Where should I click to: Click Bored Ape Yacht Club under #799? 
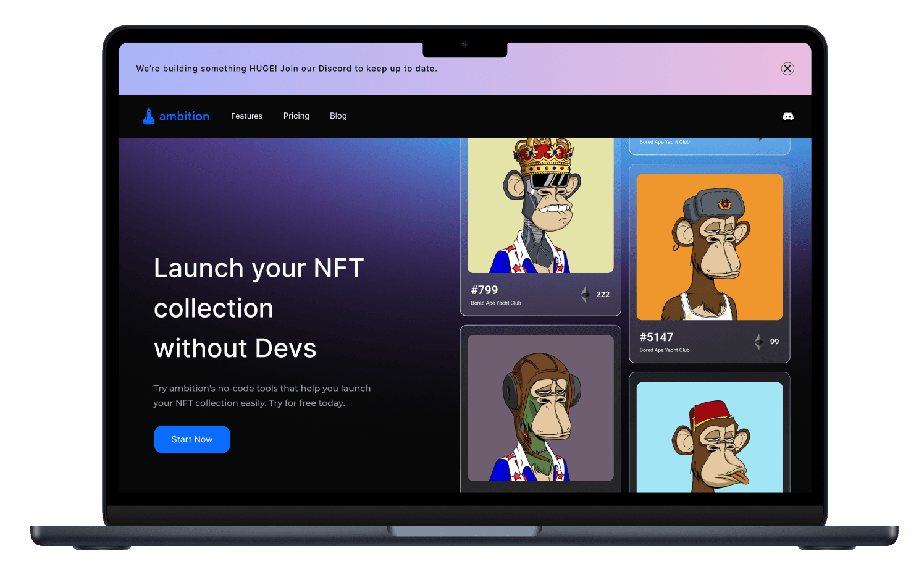(x=496, y=303)
